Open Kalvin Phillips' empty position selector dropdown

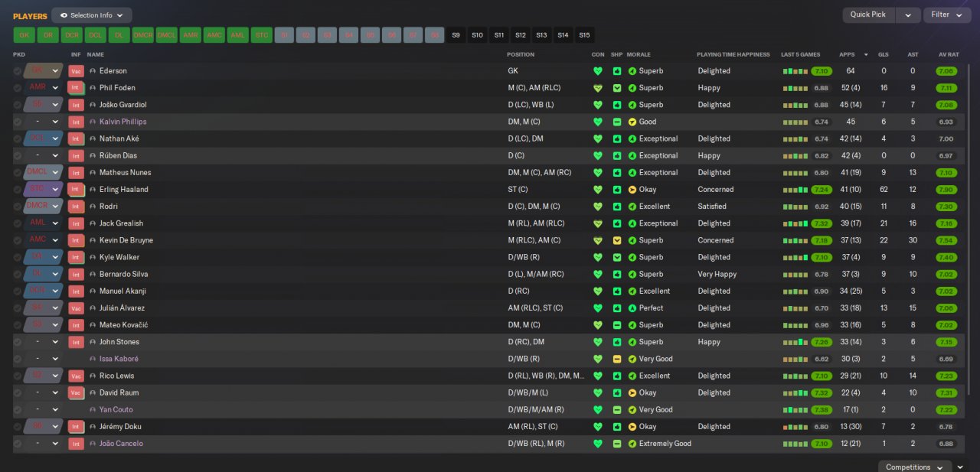click(43, 122)
